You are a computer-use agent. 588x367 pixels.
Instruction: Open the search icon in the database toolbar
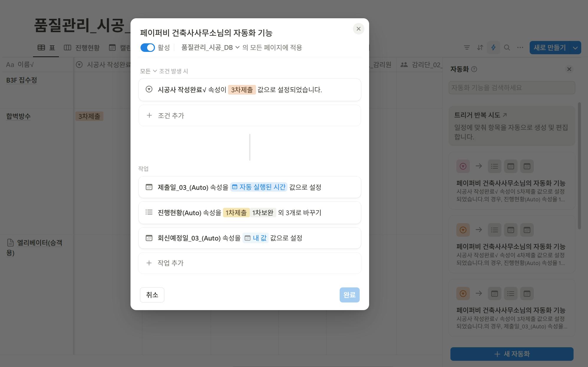tap(507, 47)
